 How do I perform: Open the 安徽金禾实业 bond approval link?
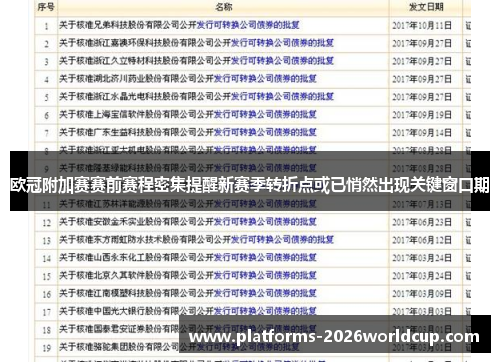click(188, 222)
